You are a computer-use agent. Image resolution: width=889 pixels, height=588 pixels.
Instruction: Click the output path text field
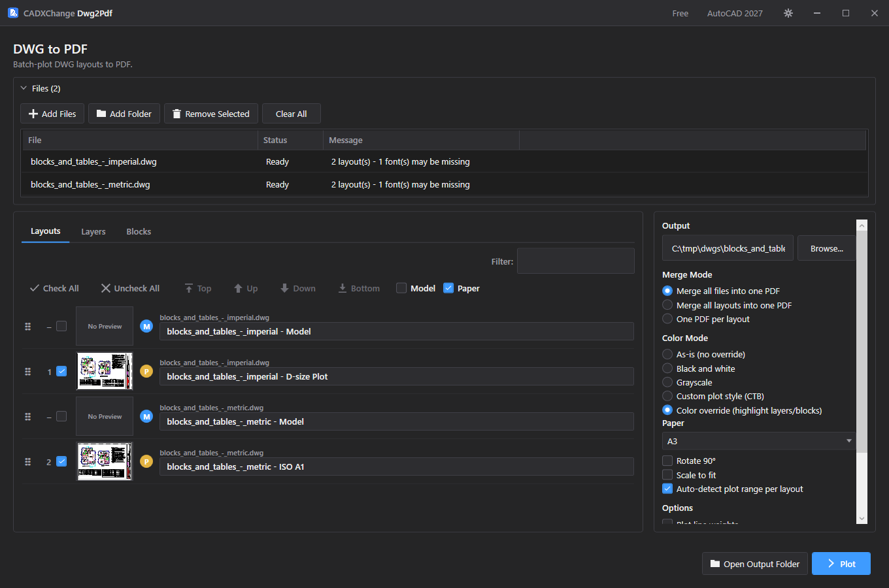click(x=728, y=248)
